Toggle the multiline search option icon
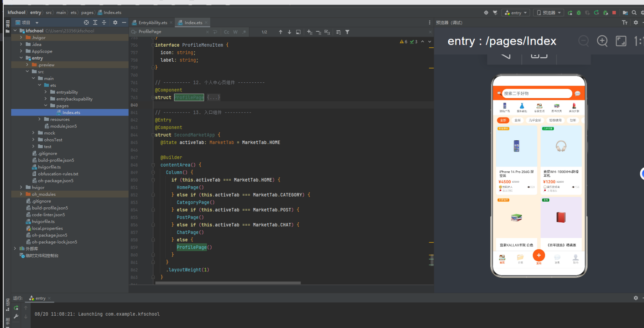Viewport: 644px width, 328px height. coord(215,32)
